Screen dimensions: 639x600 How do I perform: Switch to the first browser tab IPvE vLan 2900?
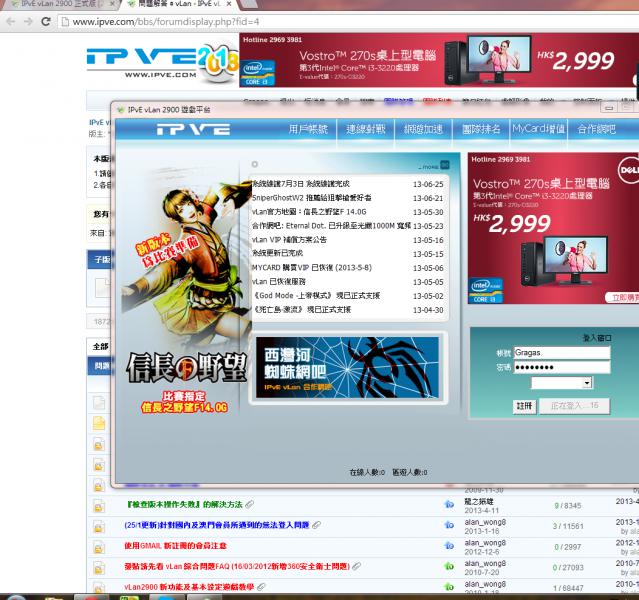(61, 4)
